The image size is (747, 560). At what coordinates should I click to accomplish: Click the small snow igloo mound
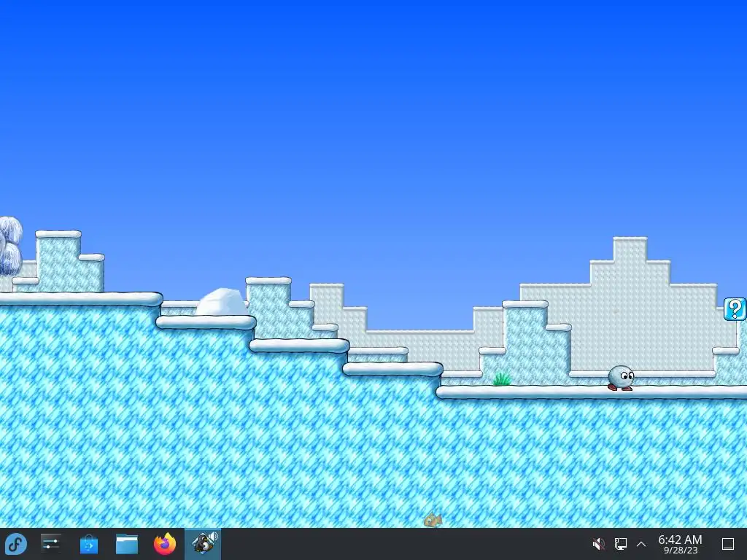click(222, 302)
